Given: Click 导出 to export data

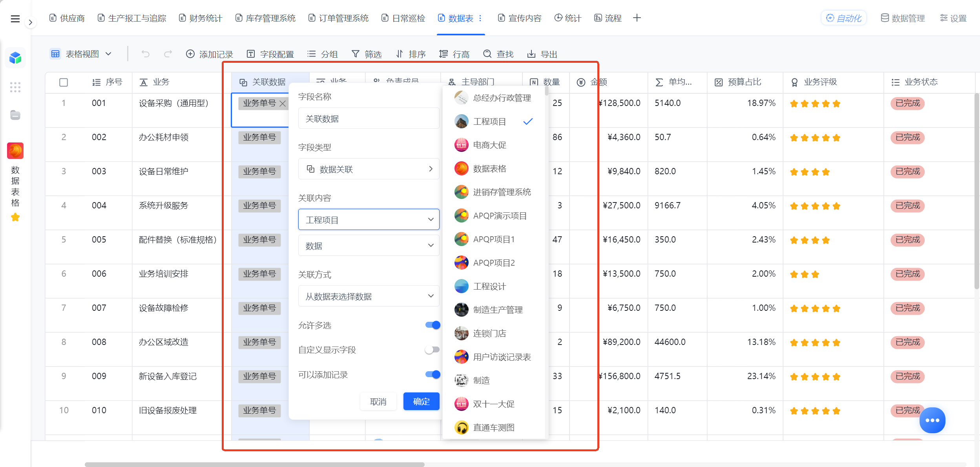Looking at the screenshot, I should 542,54.
